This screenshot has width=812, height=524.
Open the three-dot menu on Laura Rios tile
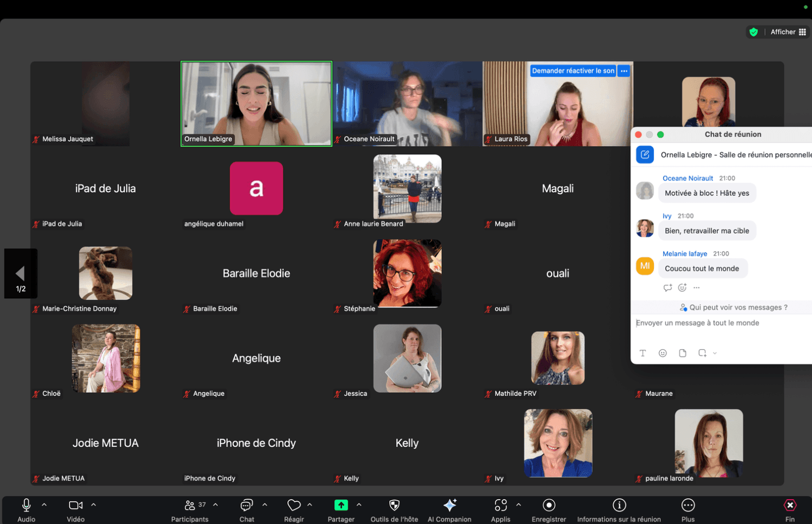(624, 71)
